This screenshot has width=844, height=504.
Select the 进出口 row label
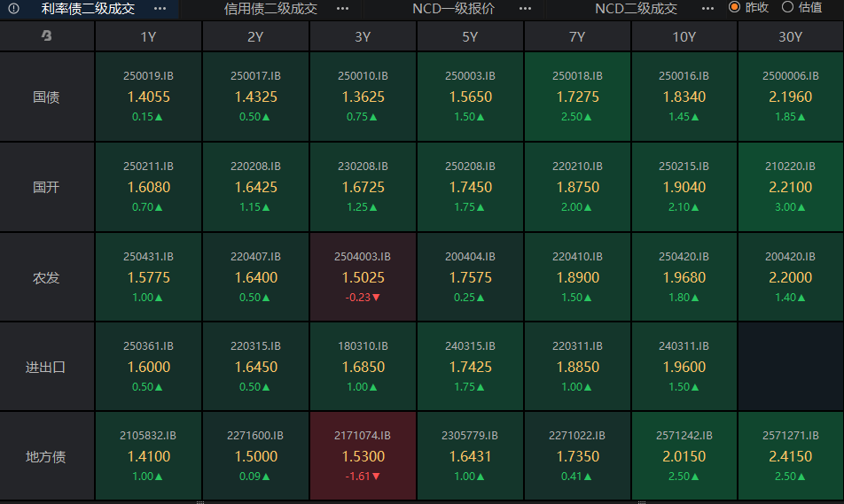click(x=47, y=367)
